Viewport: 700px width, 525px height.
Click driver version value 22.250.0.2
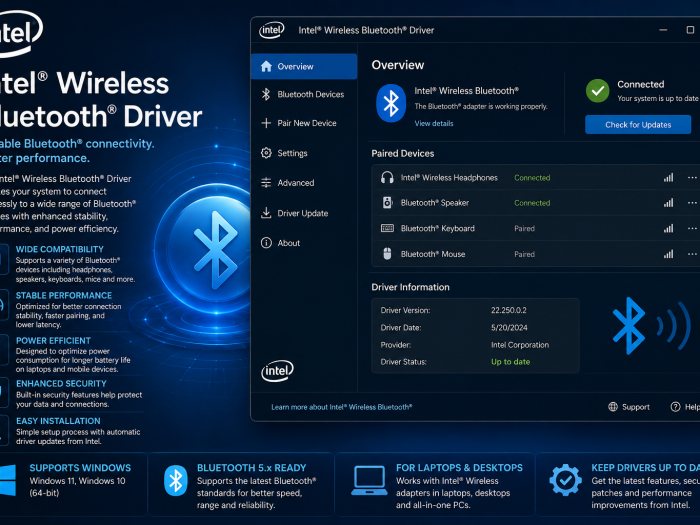[x=508, y=310]
